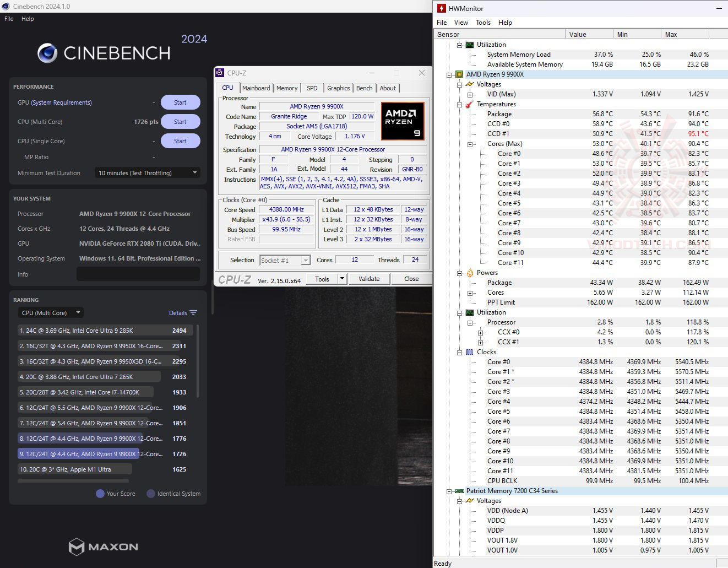Click the Utilization icon for the Processor group
This screenshot has width=728, height=568.
[470, 312]
